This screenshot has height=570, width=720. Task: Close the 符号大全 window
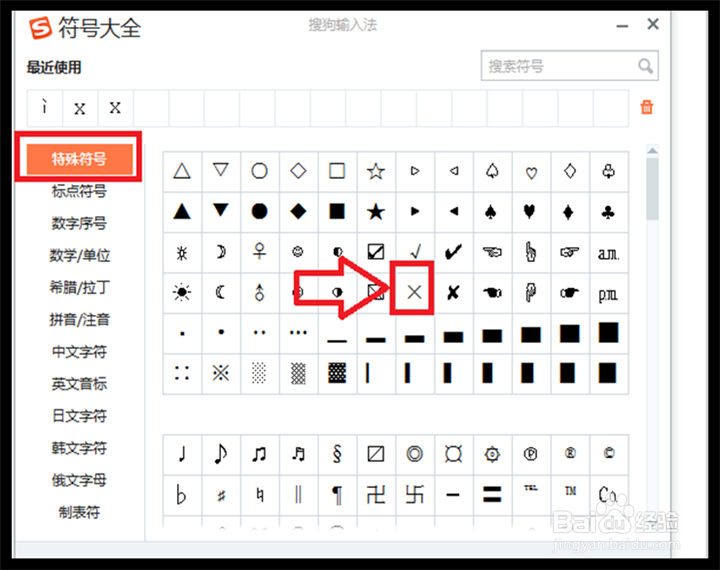pos(652,24)
